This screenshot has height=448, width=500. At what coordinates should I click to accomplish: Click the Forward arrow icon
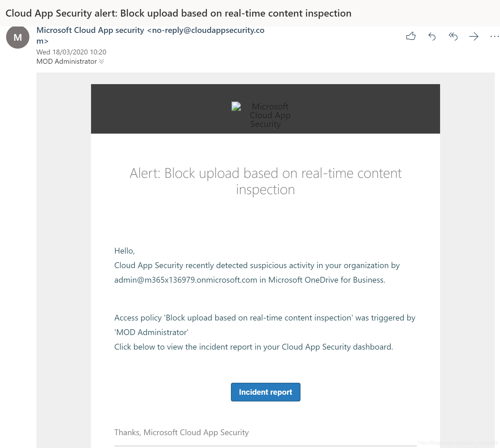(x=474, y=36)
